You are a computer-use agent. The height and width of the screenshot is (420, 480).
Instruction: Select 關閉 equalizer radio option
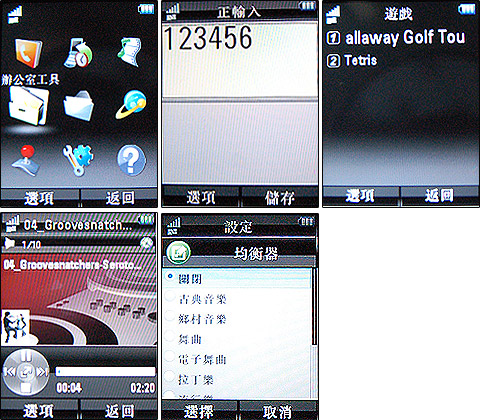(x=237, y=278)
